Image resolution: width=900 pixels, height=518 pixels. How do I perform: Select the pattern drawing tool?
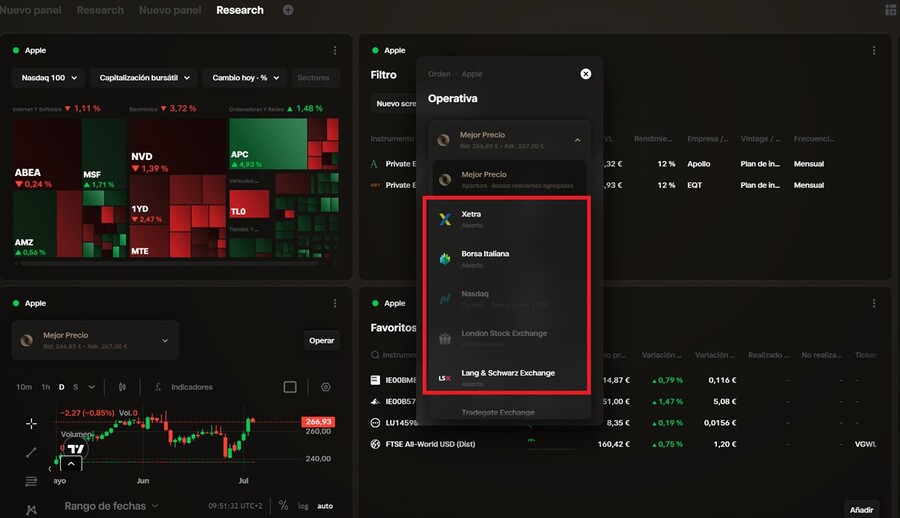pos(32,509)
